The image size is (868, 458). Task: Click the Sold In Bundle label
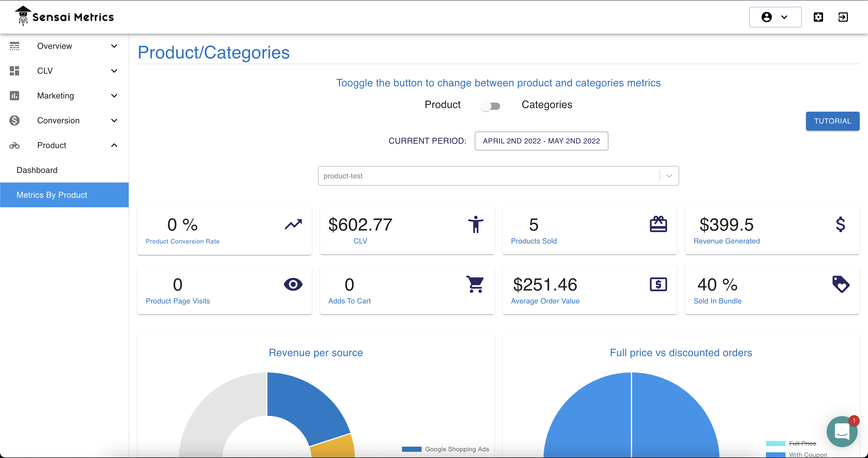coord(717,301)
